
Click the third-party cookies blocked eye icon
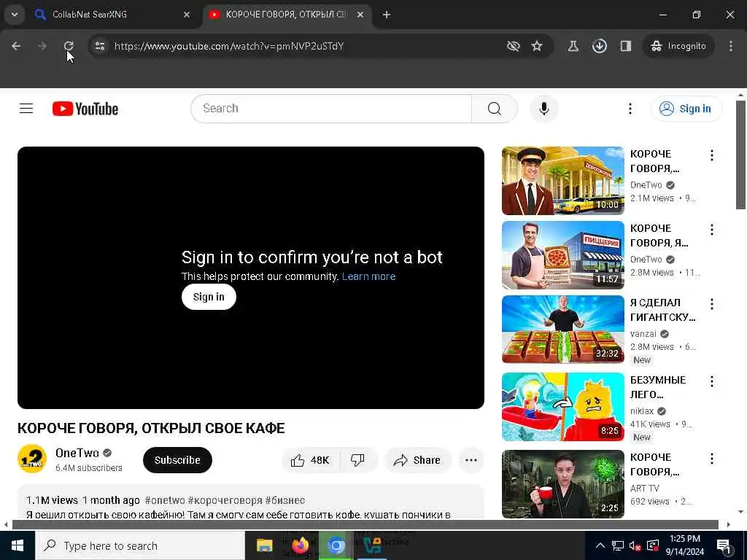point(513,46)
